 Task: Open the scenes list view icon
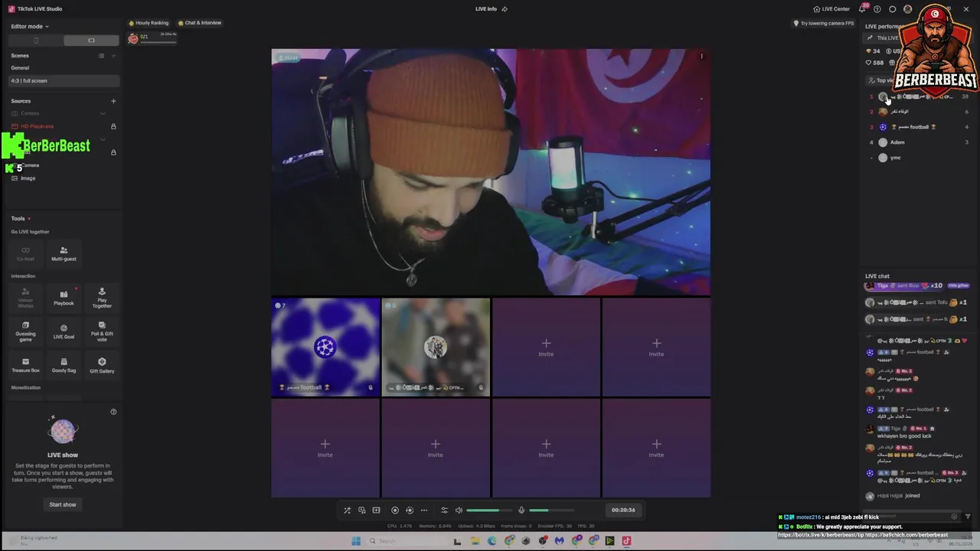click(101, 56)
